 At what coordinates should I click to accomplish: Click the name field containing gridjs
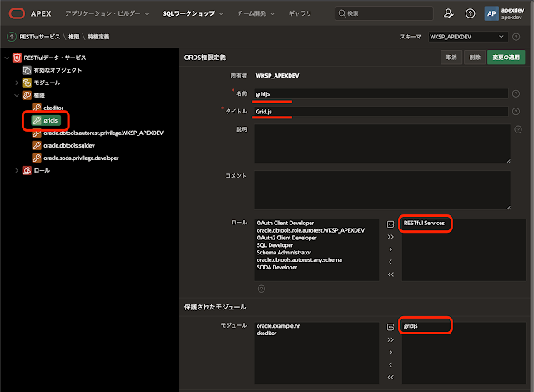[x=381, y=94]
